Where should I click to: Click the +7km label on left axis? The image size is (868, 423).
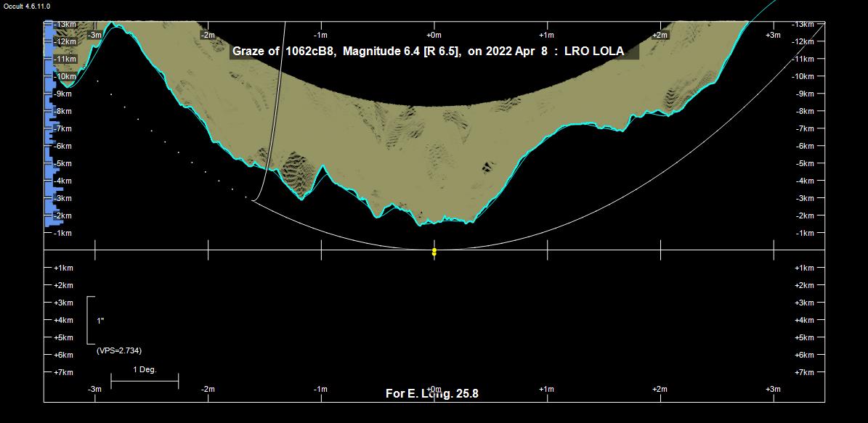click(x=64, y=372)
